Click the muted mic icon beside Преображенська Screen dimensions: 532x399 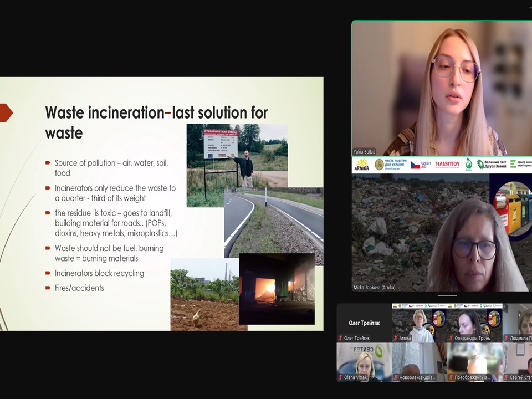451,377
